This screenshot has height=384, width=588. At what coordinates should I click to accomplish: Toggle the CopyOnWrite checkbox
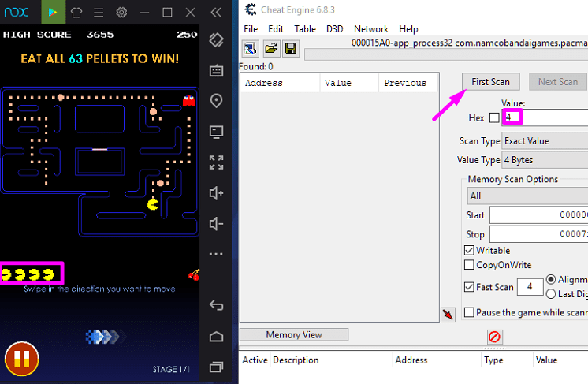tap(469, 265)
